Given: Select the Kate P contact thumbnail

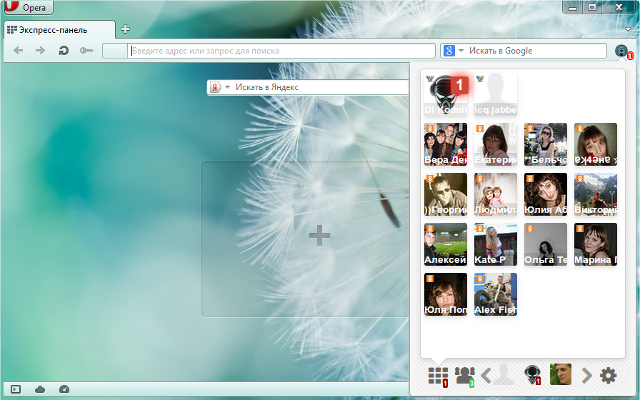Looking at the screenshot, I should [495, 244].
